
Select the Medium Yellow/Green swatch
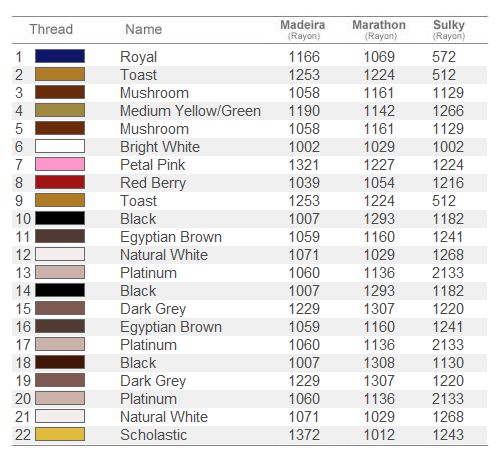60,110
